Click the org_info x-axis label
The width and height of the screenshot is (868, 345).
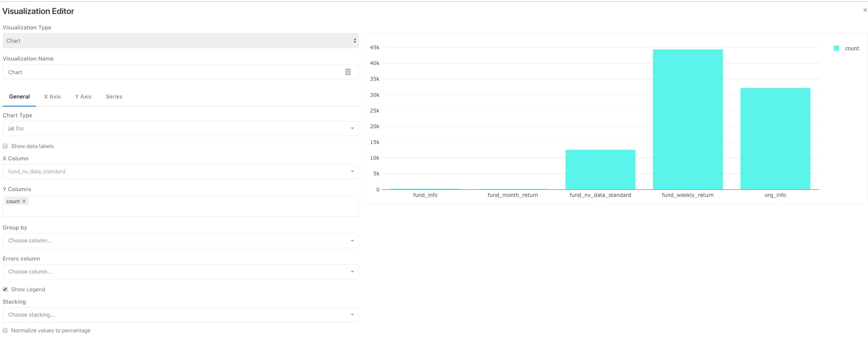pos(775,195)
